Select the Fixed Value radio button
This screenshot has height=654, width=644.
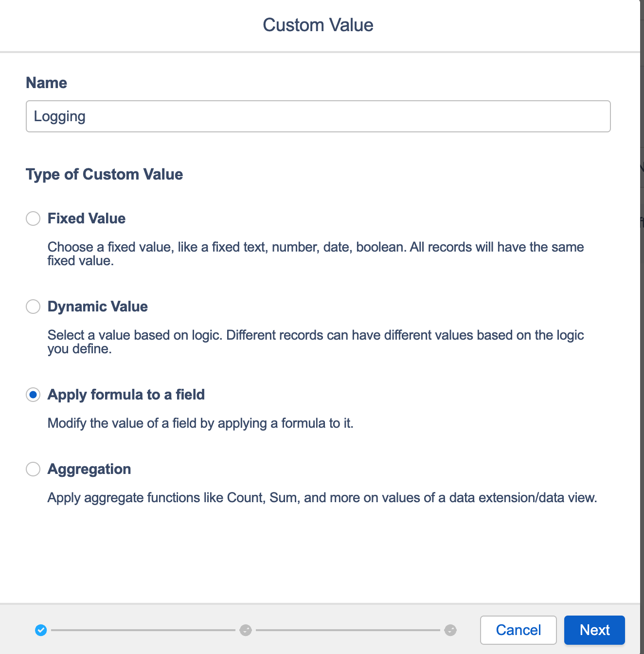click(x=33, y=218)
